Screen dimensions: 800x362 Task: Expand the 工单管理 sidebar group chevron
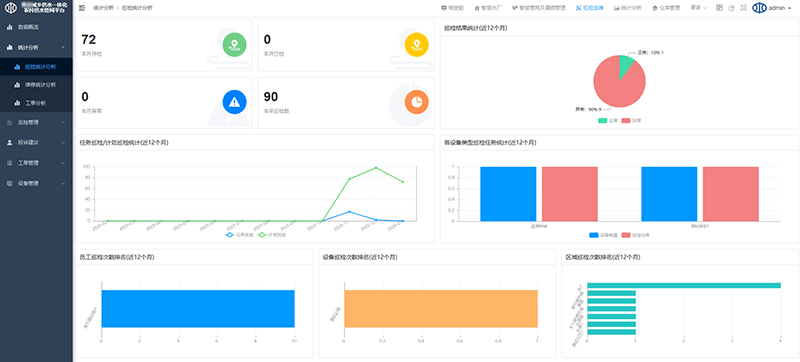click(63, 163)
